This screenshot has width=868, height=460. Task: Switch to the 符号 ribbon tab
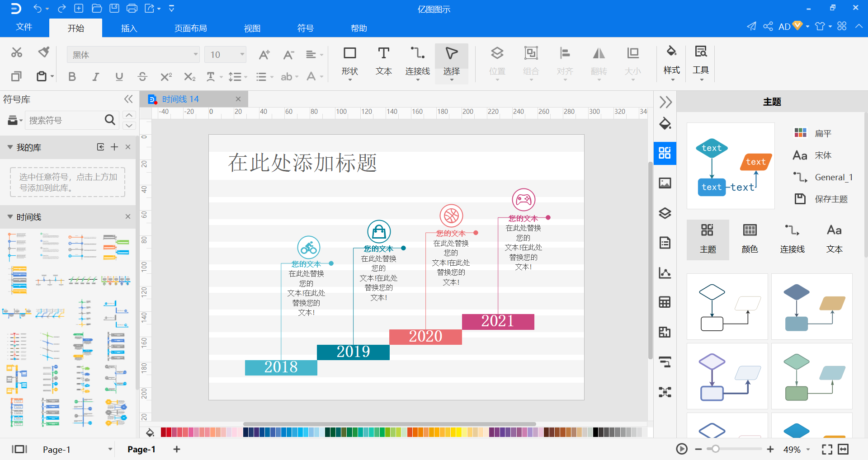306,28
